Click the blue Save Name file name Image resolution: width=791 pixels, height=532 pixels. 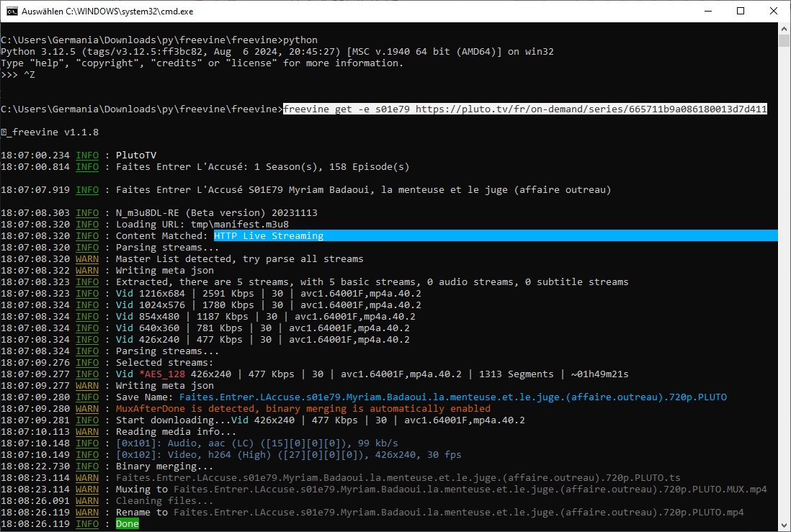coord(453,397)
